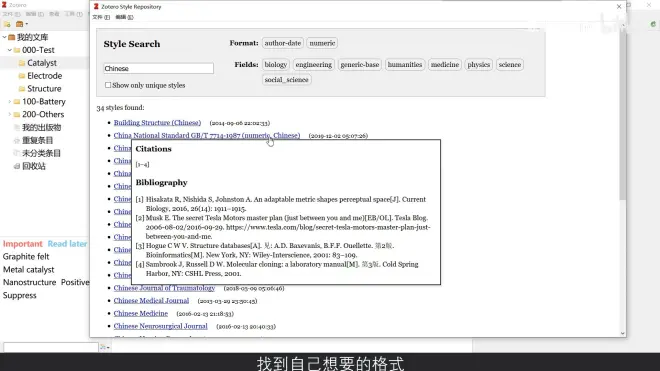Toggle the social_science field filter
Image resolution: width=660 pixels, height=371 pixels.
point(286,80)
